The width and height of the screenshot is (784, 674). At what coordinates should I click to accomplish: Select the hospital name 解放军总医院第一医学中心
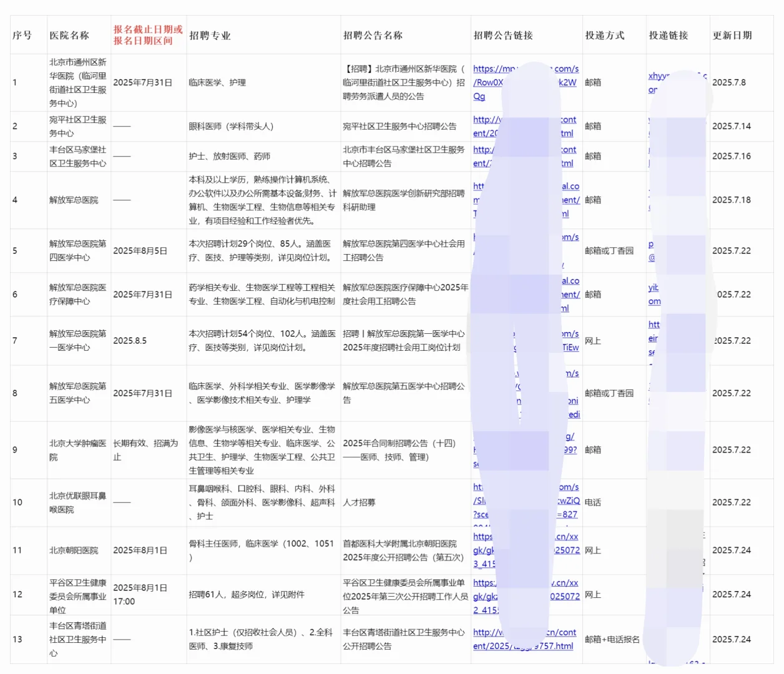[x=78, y=340]
